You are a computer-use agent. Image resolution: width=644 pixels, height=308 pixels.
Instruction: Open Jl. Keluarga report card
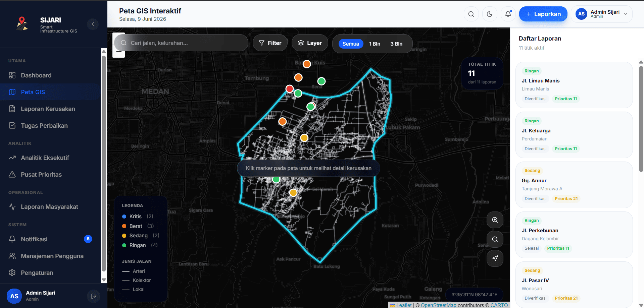point(574,135)
